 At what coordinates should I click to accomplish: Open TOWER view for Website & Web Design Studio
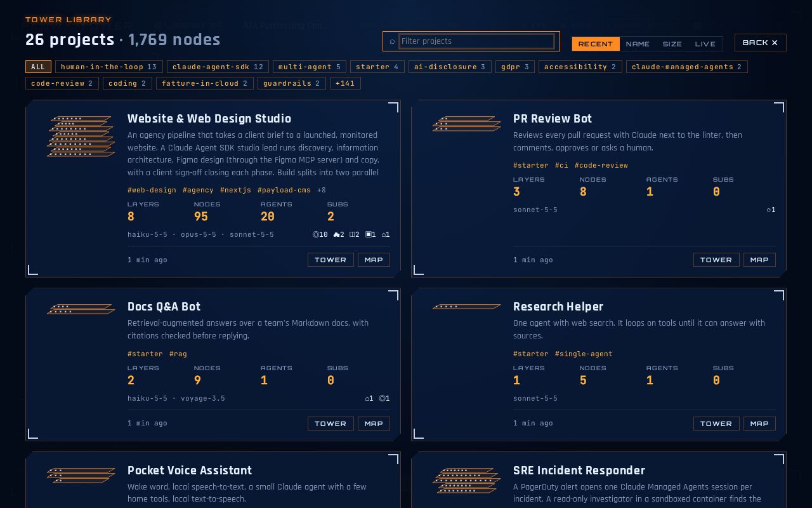(x=331, y=260)
